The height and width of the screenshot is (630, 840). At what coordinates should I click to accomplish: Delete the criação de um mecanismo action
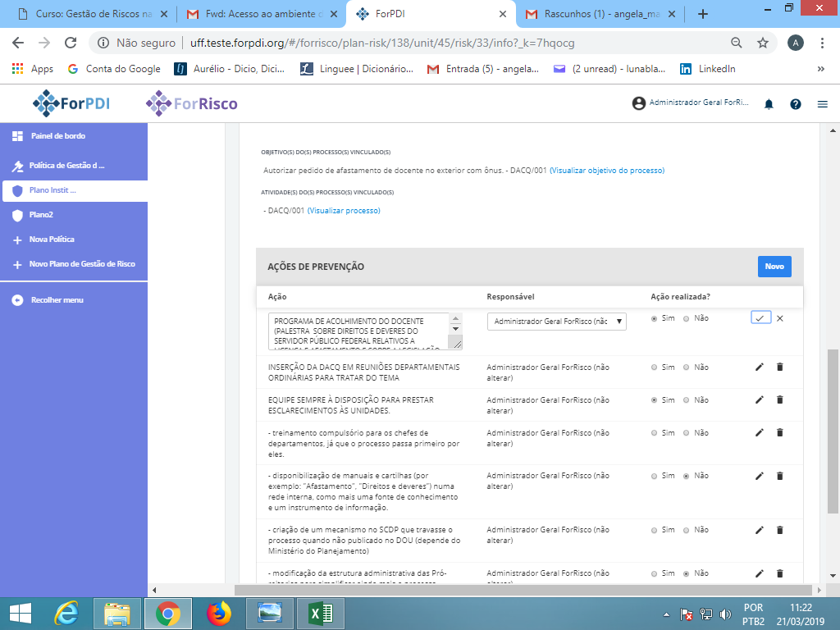click(780, 530)
